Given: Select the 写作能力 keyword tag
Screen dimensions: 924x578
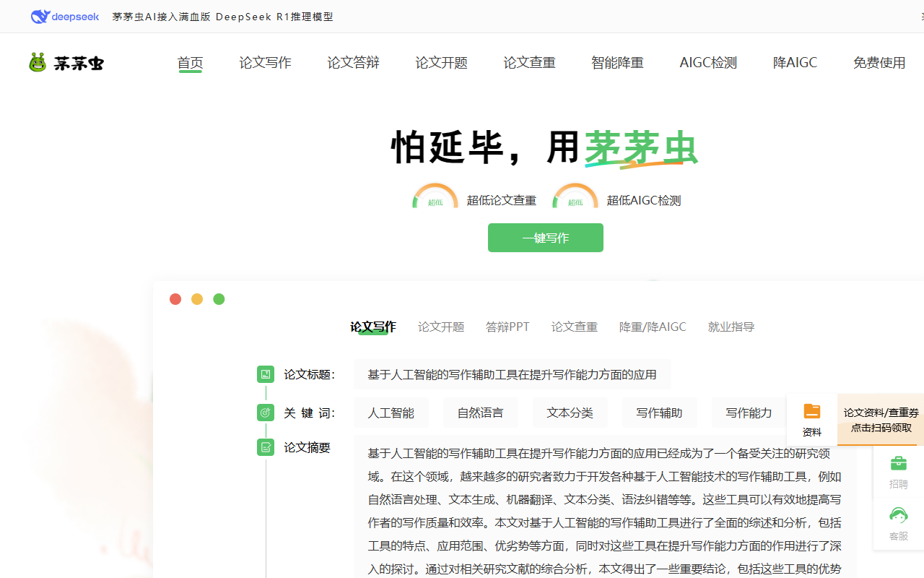Looking at the screenshot, I should coord(749,413).
